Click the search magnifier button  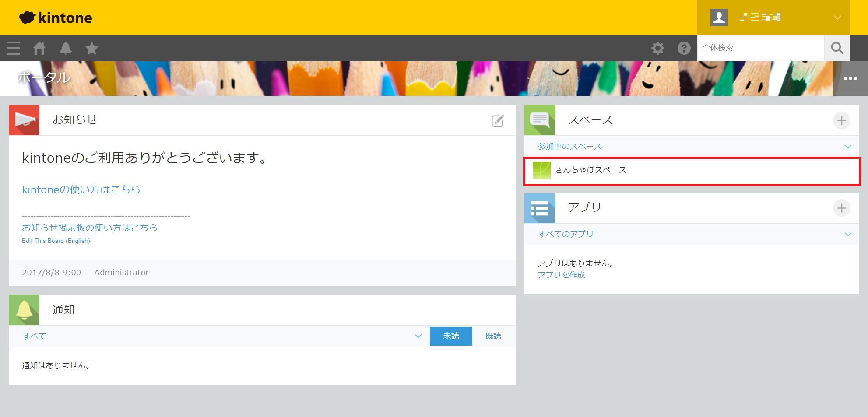click(x=837, y=48)
